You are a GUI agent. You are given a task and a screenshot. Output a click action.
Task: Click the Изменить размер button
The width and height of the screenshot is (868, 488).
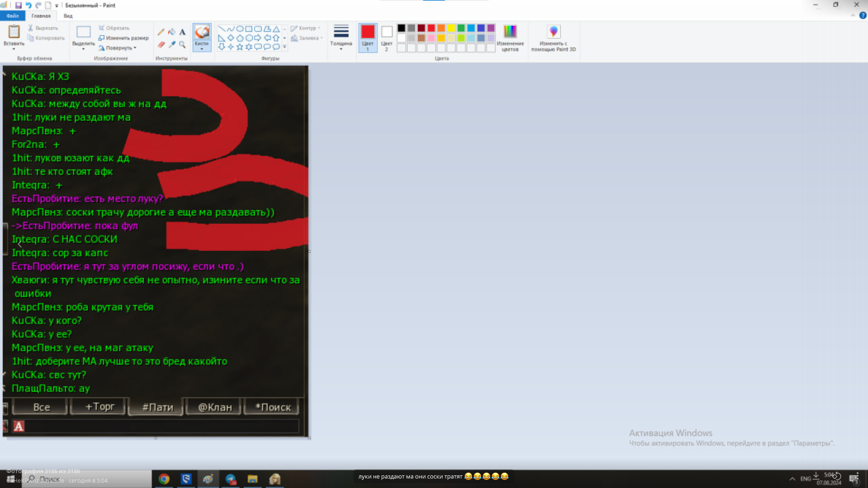[x=123, y=38]
